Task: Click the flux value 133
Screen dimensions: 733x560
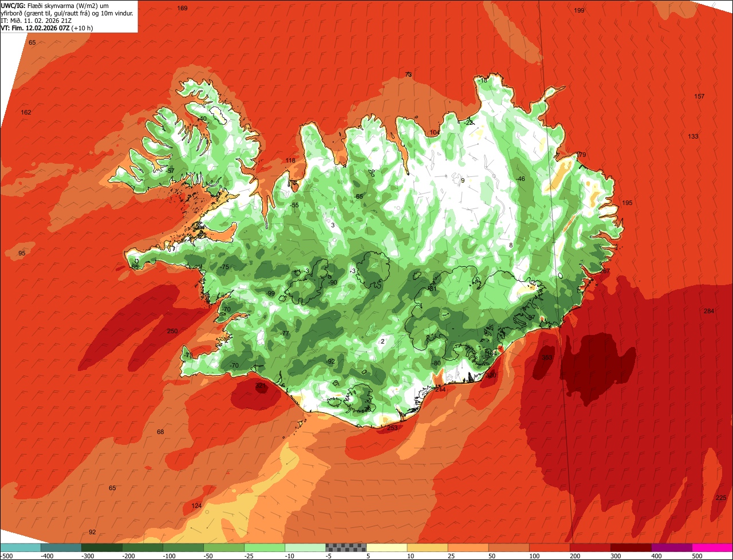Action: (693, 136)
